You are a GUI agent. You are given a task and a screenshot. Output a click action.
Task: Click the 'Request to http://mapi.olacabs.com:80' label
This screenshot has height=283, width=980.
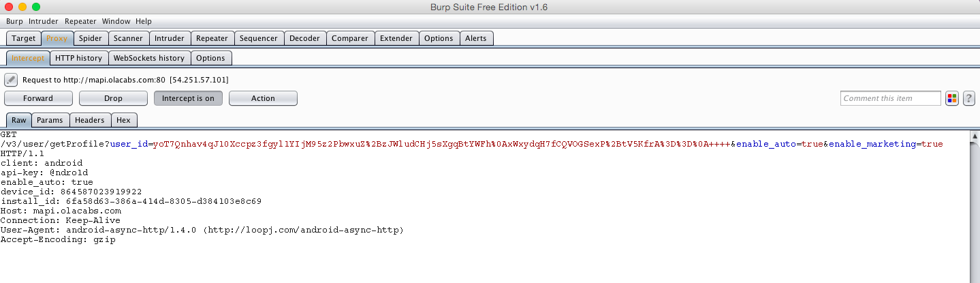click(x=94, y=80)
